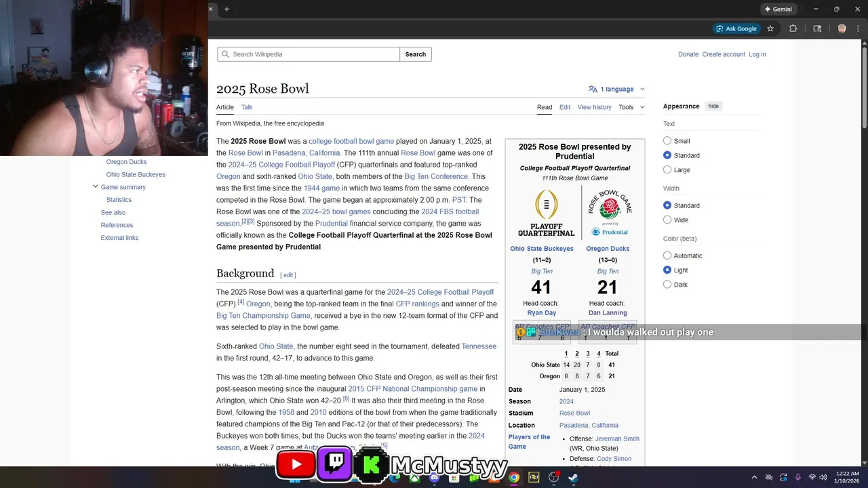Open the Chrome profile avatar

tap(842, 28)
